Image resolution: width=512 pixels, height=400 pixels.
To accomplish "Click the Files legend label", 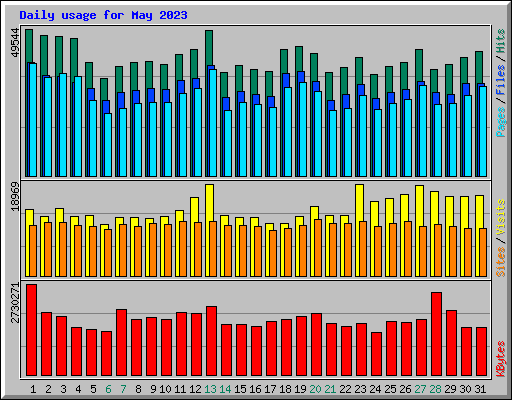I will click(501, 80).
